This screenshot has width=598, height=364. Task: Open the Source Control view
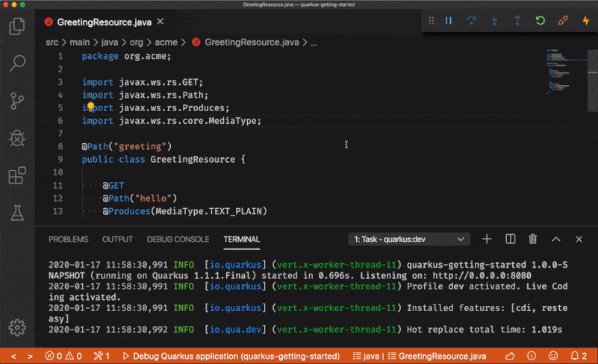click(16, 101)
